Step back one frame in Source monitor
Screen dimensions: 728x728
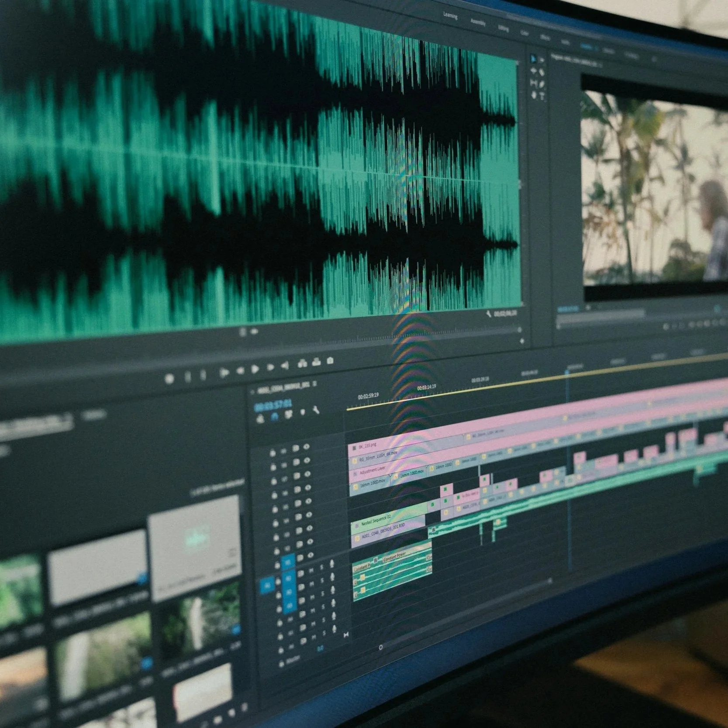(240, 370)
